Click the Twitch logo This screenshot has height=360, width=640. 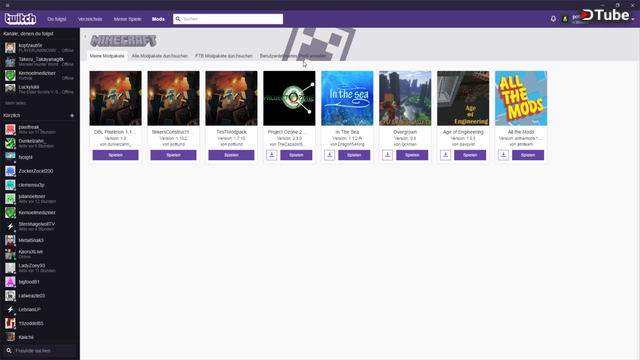(20, 19)
